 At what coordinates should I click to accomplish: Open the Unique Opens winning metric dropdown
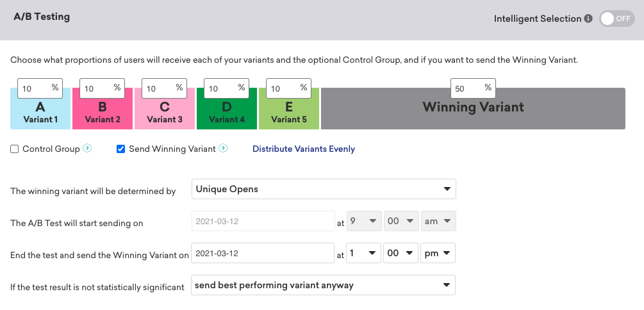[324, 189]
